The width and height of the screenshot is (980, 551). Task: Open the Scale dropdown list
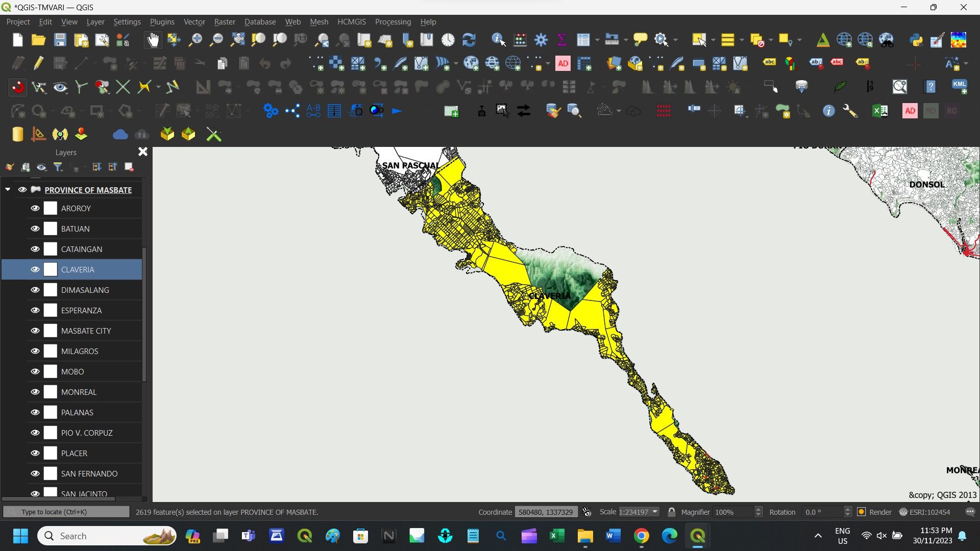(x=655, y=512)
